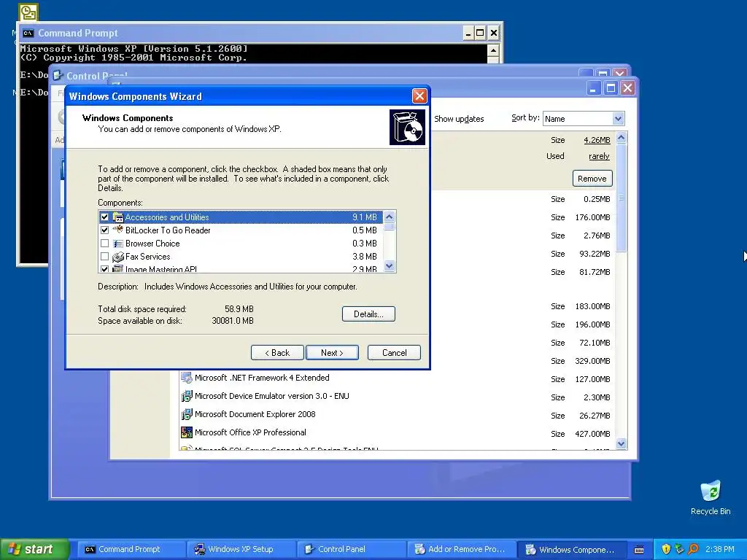This screenshot has height=560, width=747.
Task: Switch to Control Panel taskbar button
Action: [351, 549]
